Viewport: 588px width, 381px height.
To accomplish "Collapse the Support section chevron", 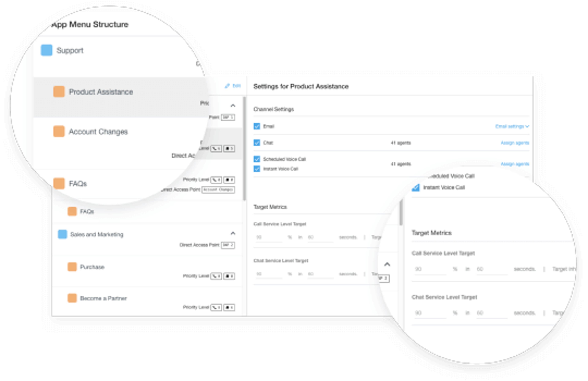I will 233,106.
